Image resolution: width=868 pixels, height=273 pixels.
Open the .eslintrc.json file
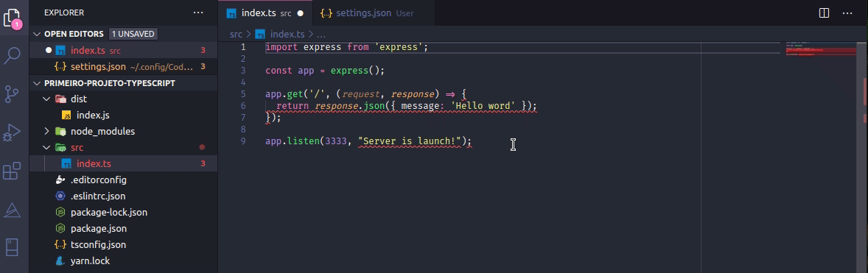(124, 196)
